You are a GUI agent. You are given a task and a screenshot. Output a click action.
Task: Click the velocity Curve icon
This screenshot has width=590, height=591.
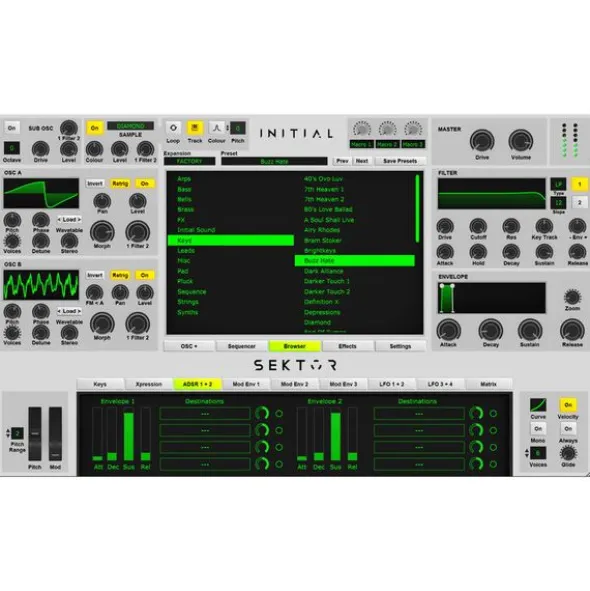tap(538, 405)
